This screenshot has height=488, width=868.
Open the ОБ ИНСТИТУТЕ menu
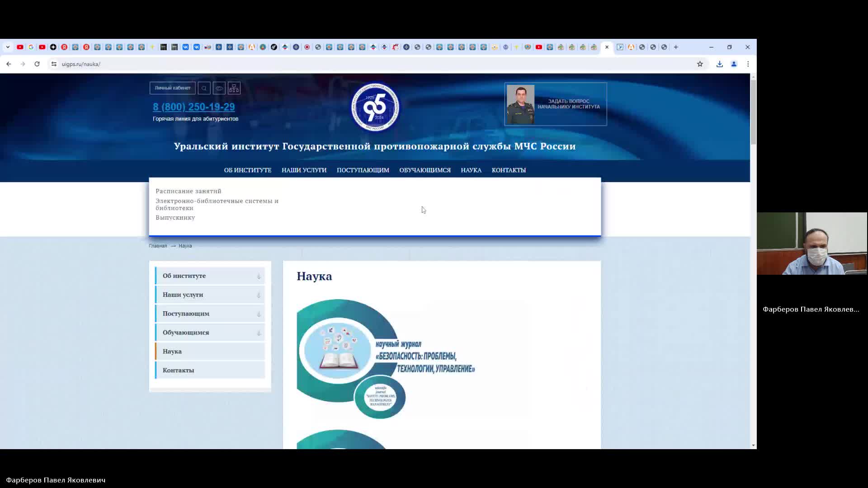click(x=248, y=170)
